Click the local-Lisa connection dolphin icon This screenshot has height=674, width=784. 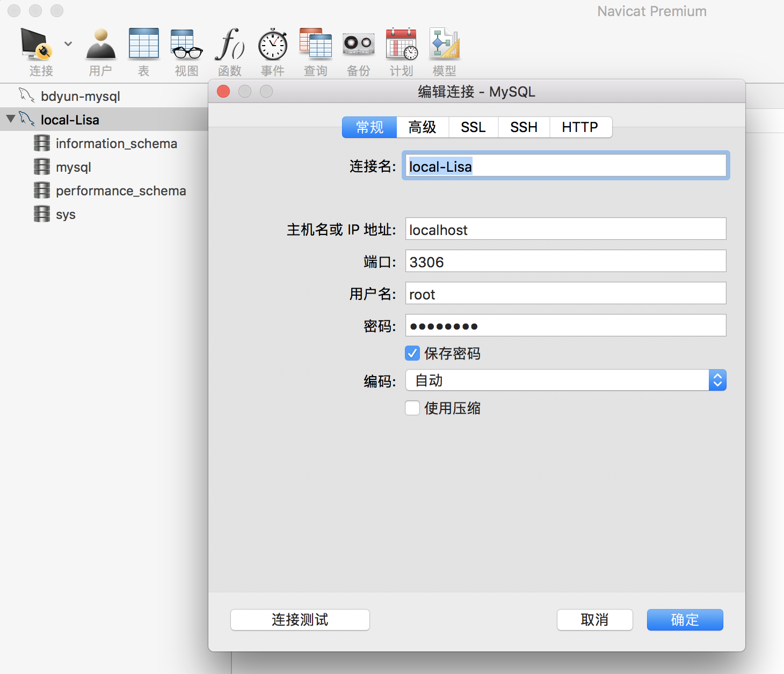click(27, 119)
